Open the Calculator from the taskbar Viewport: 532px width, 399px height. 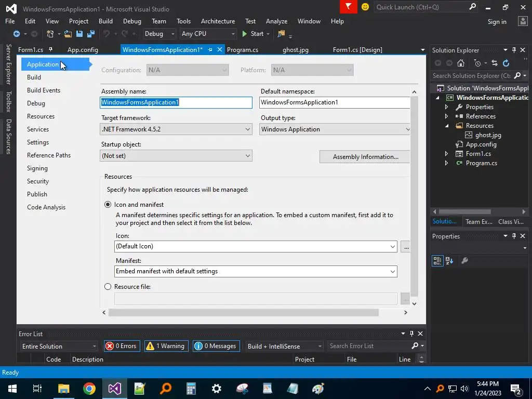click(x=191, y=389)
